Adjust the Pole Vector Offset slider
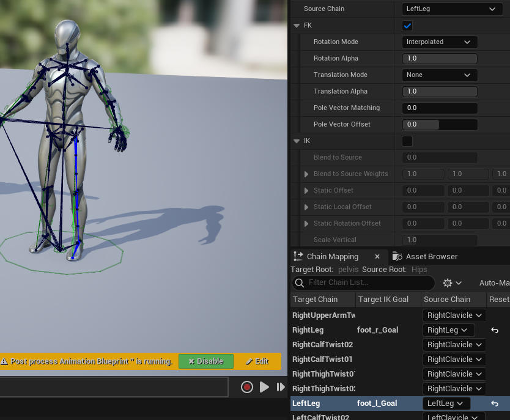Screen dimensions: 510x420 (440, 125)
